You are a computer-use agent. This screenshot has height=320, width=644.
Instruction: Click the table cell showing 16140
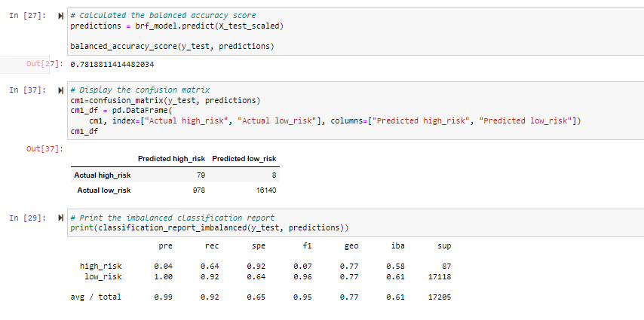pyautogui.click(x=267, y=190)
